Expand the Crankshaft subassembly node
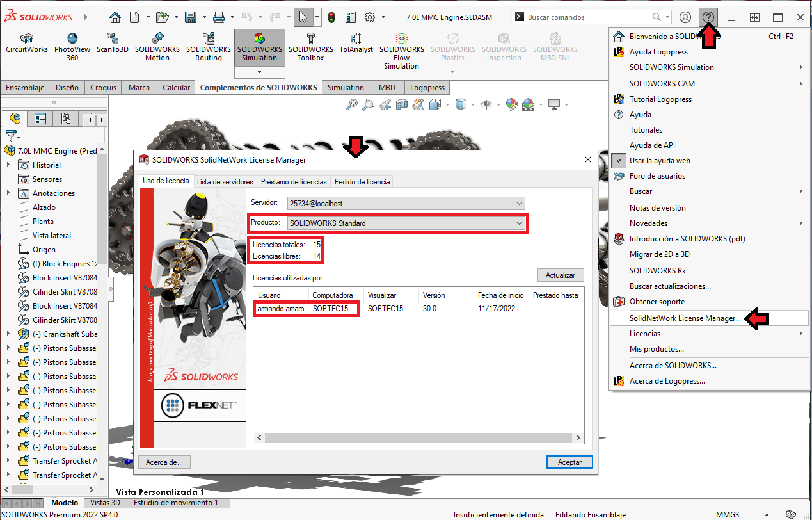Image resolution: width=812 pixels, height=520 pixels. coord(9,334)
